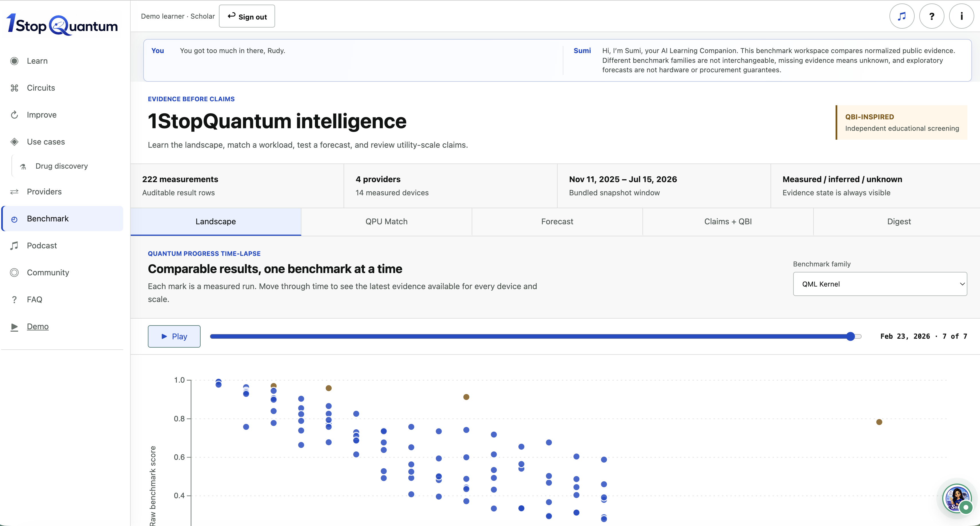This screenshot has height=526, width=980.
Task: Switch to the QPU Match tab
Action: (387, 222)
